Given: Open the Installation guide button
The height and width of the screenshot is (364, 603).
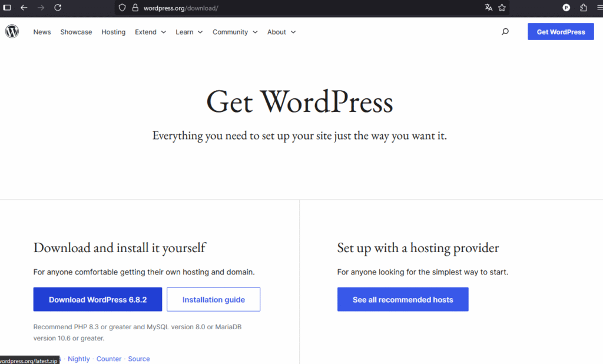Looking at the screenshot, I should coord(213,299).
